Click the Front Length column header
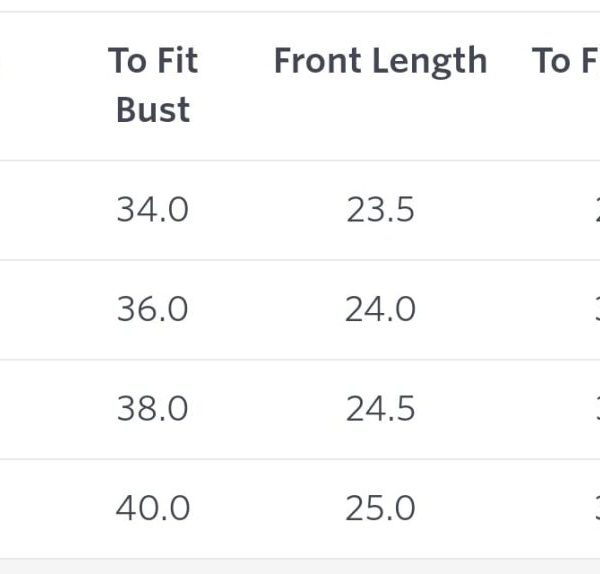The width and height of the screenshot is (600, 574). 380,61
